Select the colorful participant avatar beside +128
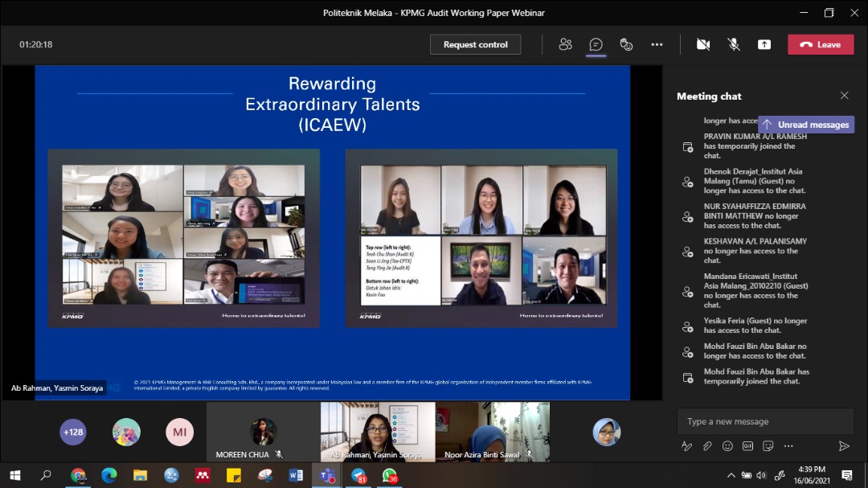The width and height of the screenshot is (868, 488). [x=126, y=432]
